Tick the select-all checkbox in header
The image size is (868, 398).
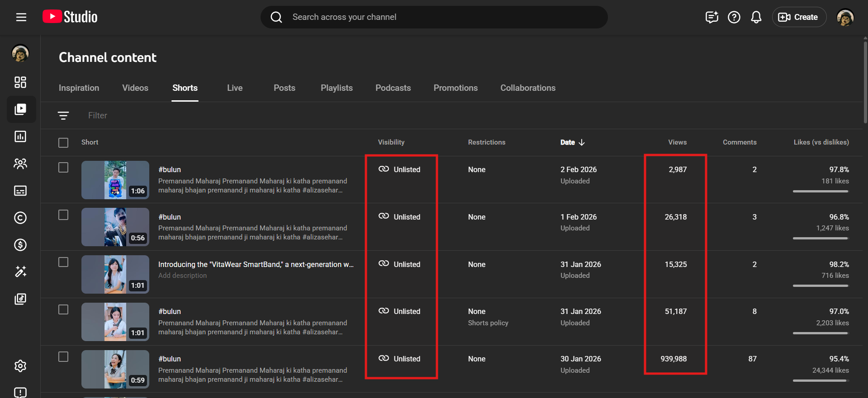pyautogui.click(x=63, y=143)
